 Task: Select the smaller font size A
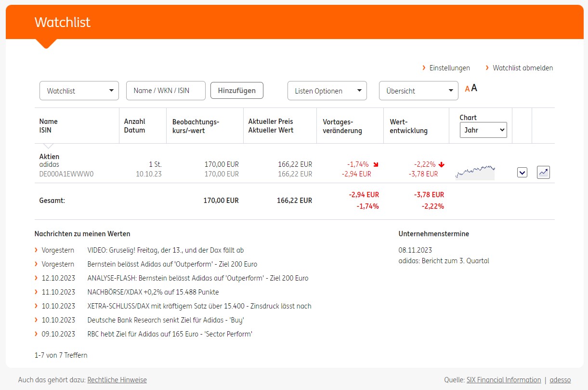467,89
